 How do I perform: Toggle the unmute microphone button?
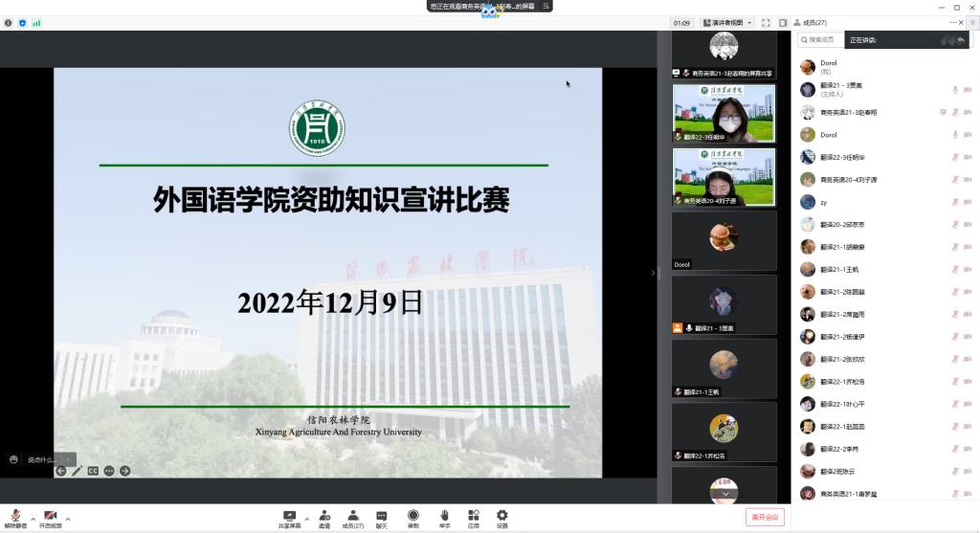(16, 518)
